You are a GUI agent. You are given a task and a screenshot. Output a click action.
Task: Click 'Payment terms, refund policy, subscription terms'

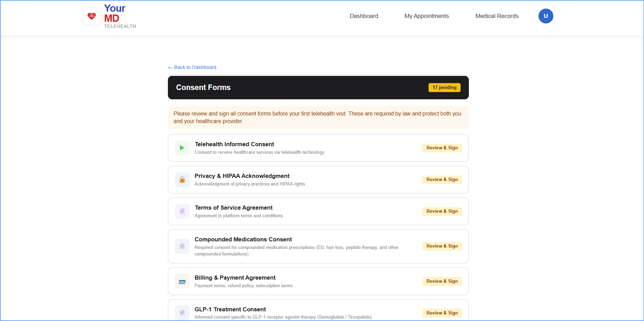tap(243, 286)
